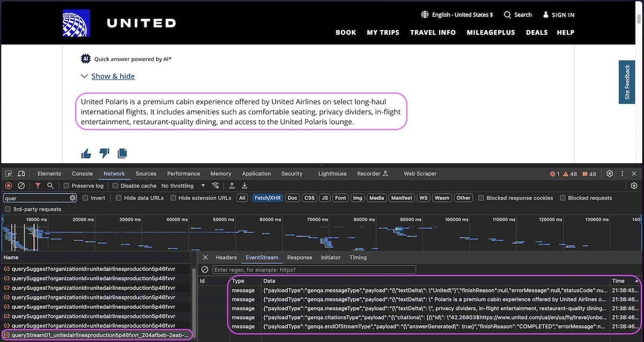Filter requests by the All type
644x342 pixels.
(x=243, y=198)
